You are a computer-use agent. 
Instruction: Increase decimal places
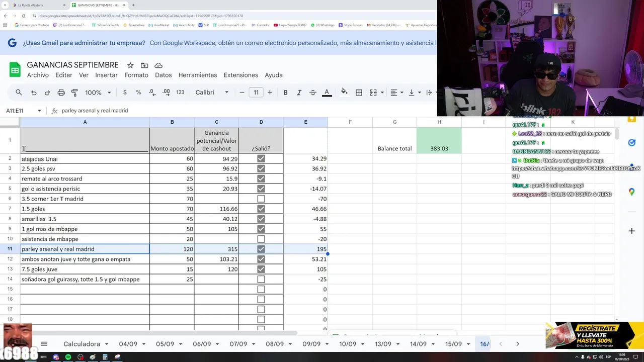click(166, 93)
